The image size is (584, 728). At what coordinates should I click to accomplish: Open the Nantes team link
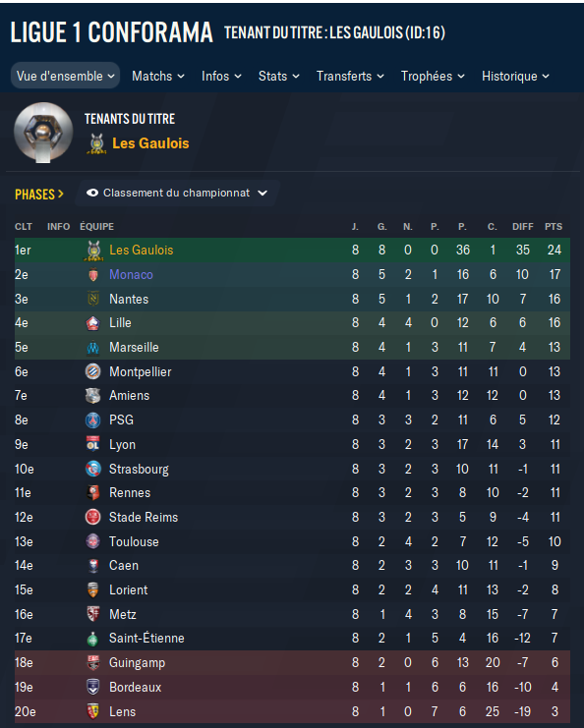click(129, 299)
